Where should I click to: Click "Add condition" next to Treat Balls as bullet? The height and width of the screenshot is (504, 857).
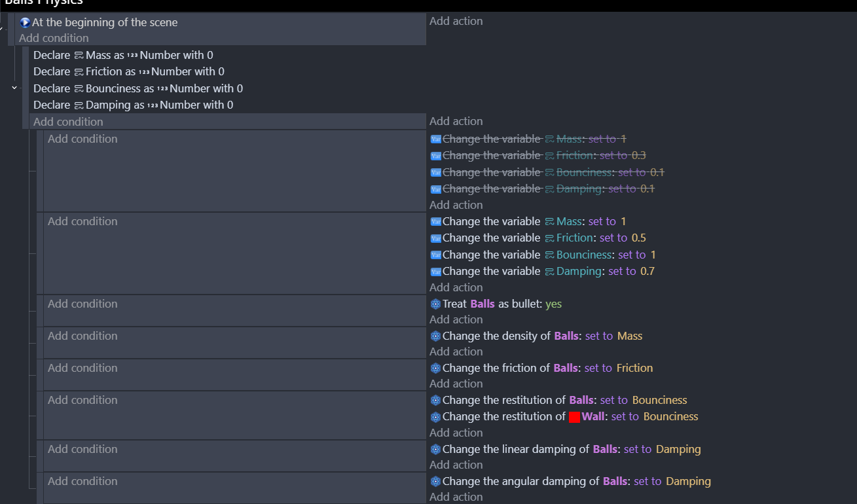click(82, 304)
